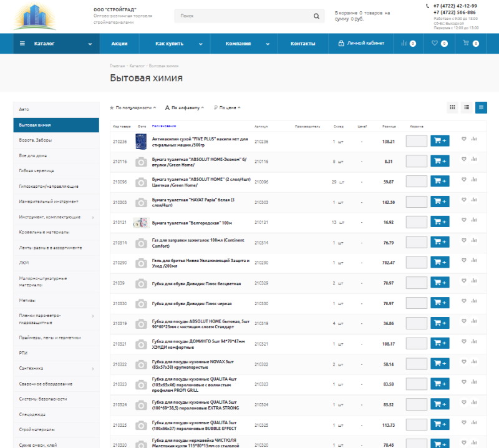Open the Личный кабинет link
Image resolution: width=499 pixels, height=448 pixels.
(x=361, y=44)
